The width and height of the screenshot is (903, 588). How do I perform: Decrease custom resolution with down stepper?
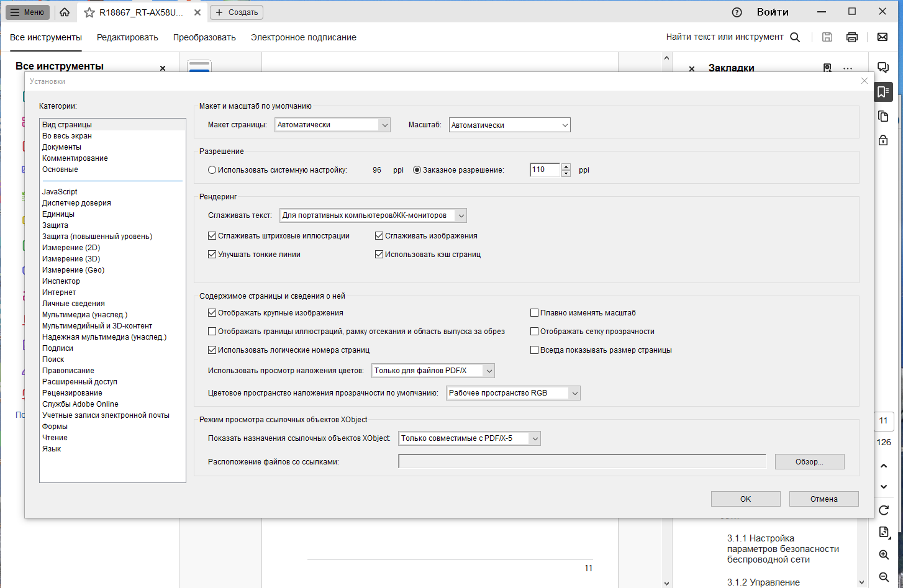(x=566, y=174)
